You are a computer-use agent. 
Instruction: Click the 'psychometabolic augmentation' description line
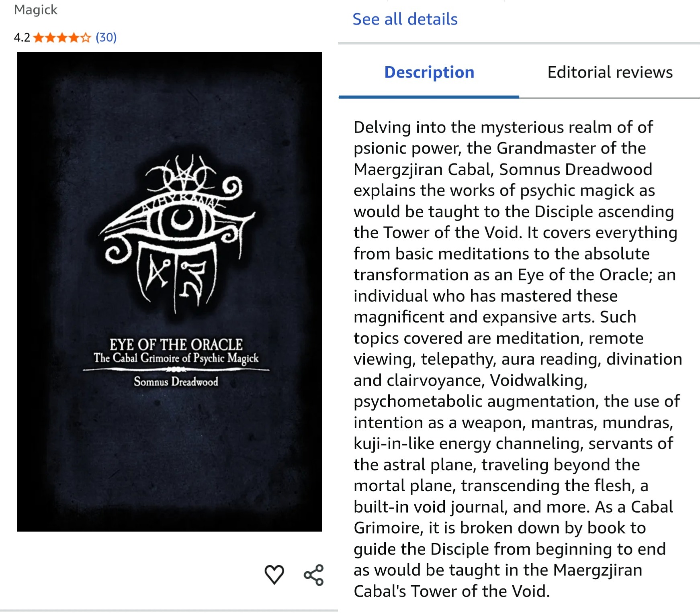pos(517,401)
